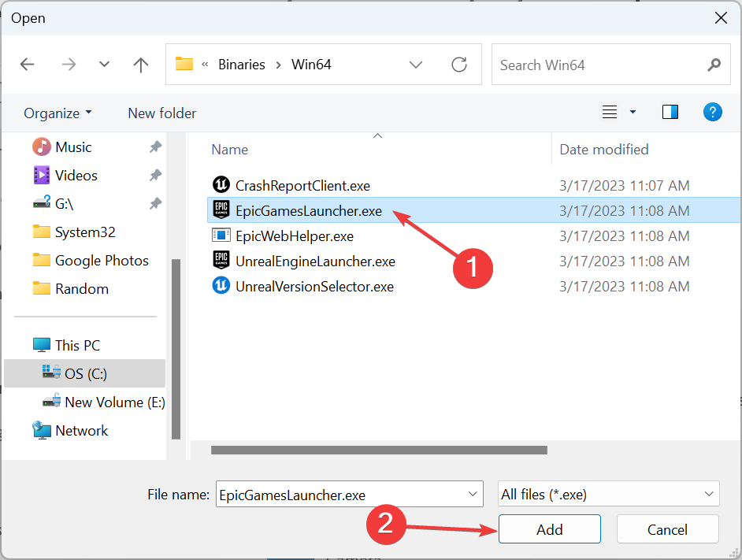Click the pin icon next to Music
Image resolution: width=742 pixels, height=560 pixels.
155,147
